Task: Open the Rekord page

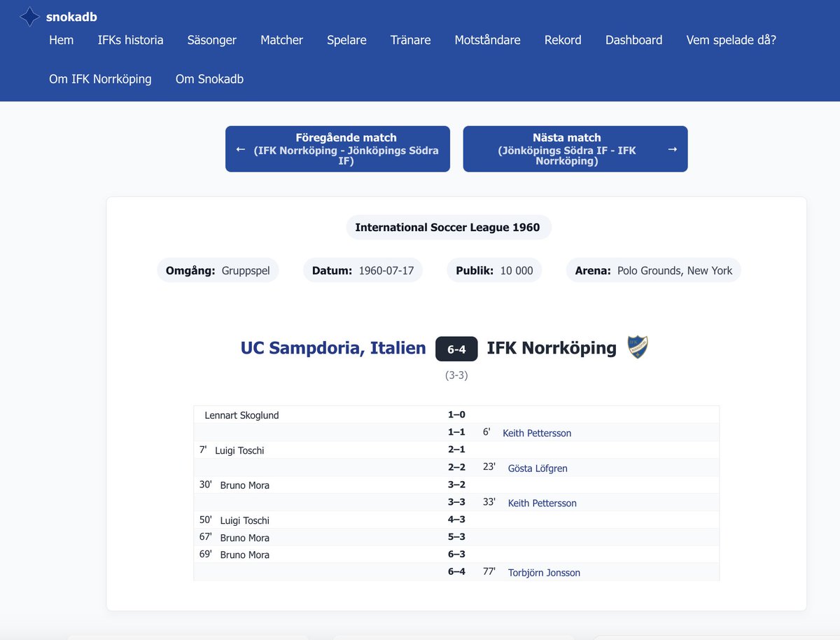Action: (563, 40)
